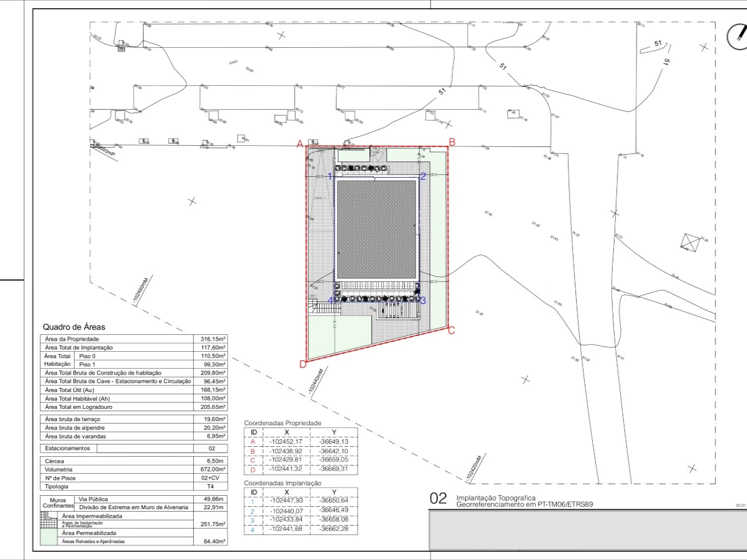Select the 'Área bruta de terraço' label
Viewport: 747px width, 560px height.
point(72,419)
